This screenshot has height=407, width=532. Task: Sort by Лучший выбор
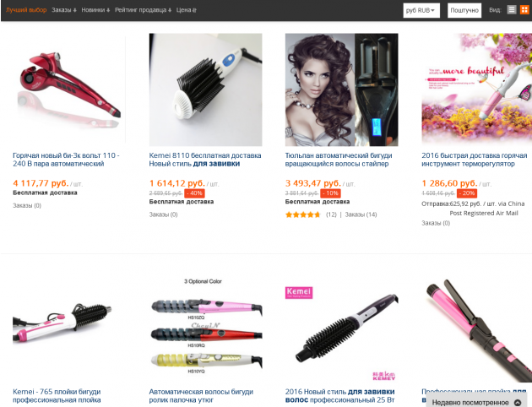click(x=26, y=10)
